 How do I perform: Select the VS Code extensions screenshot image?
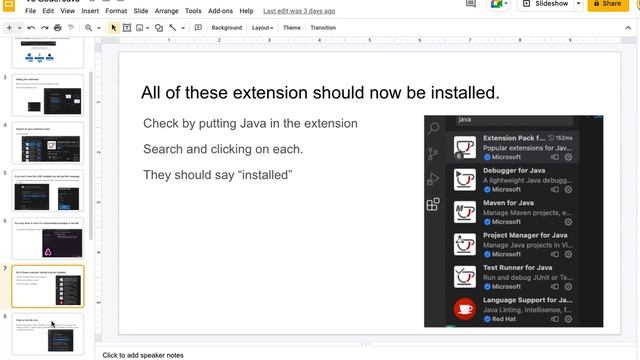(x=513, y=221)
